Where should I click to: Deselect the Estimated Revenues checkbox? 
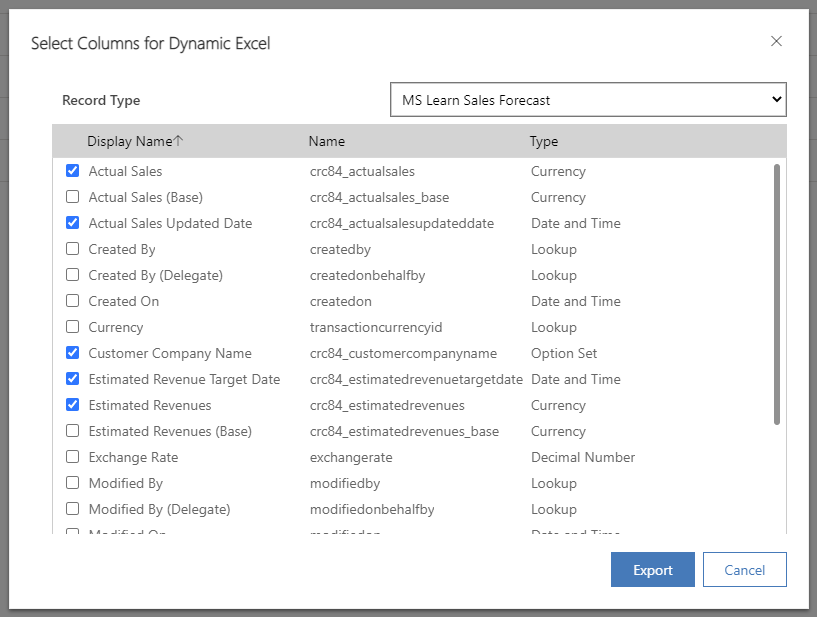[72, 405]
